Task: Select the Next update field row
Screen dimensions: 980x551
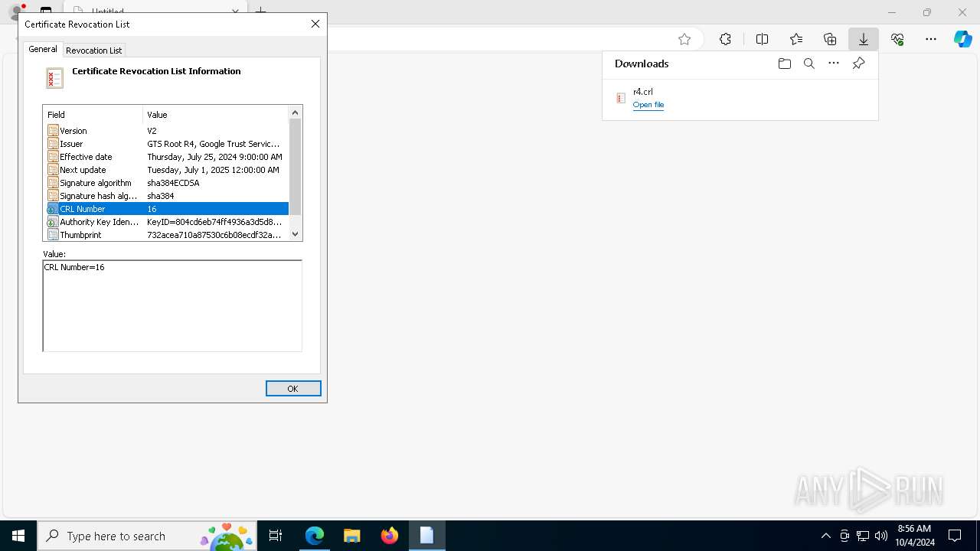Action: [x=167, y=170]
